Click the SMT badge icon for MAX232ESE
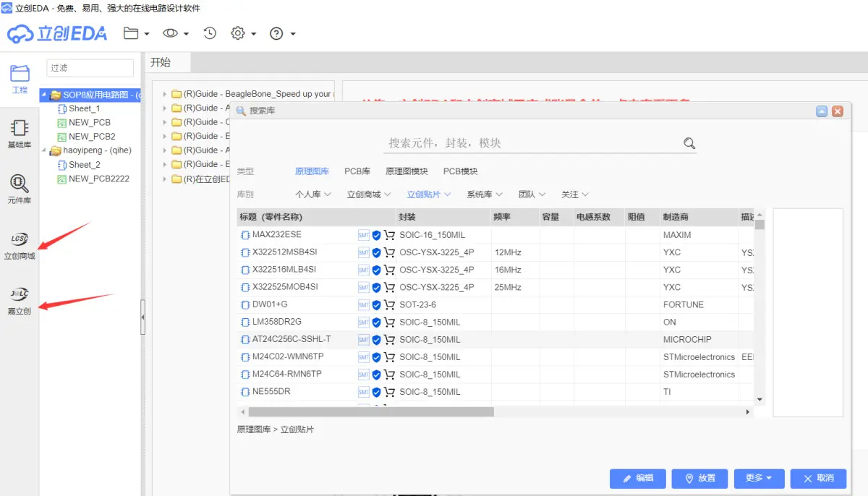Image resolution: width=868 pixels, height=496 pixels. pos(364,235)
